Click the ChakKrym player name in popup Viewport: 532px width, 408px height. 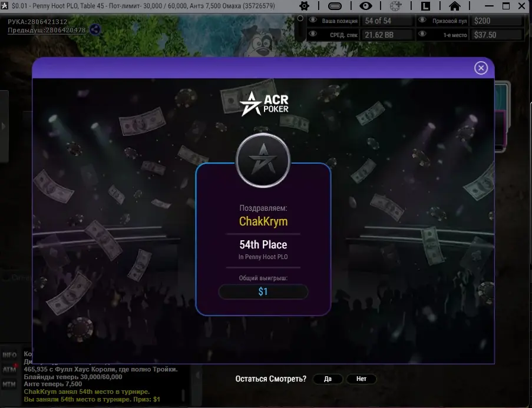pos(263,221)
